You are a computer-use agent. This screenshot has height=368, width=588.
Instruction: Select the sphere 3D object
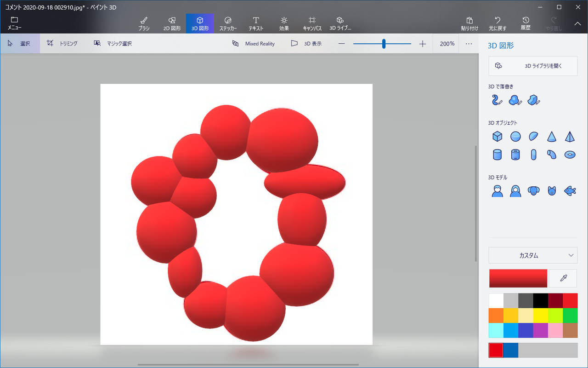[x=515, y=136]
